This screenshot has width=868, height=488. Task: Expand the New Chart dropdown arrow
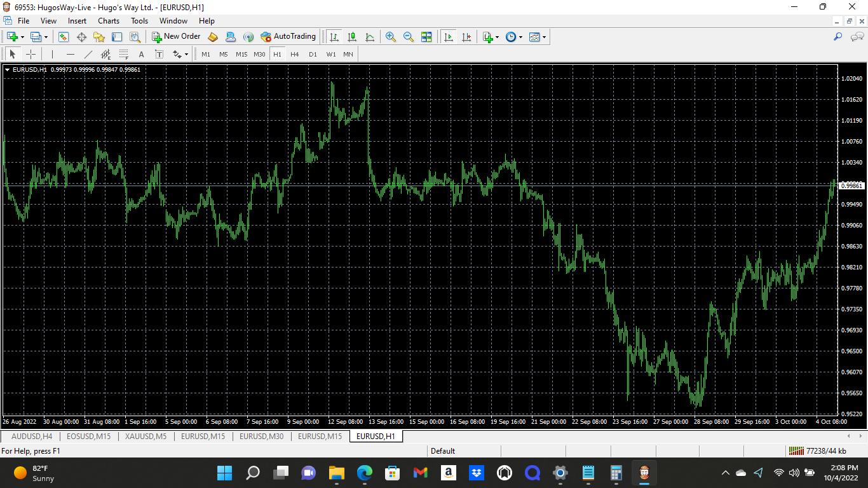(22, 37)
